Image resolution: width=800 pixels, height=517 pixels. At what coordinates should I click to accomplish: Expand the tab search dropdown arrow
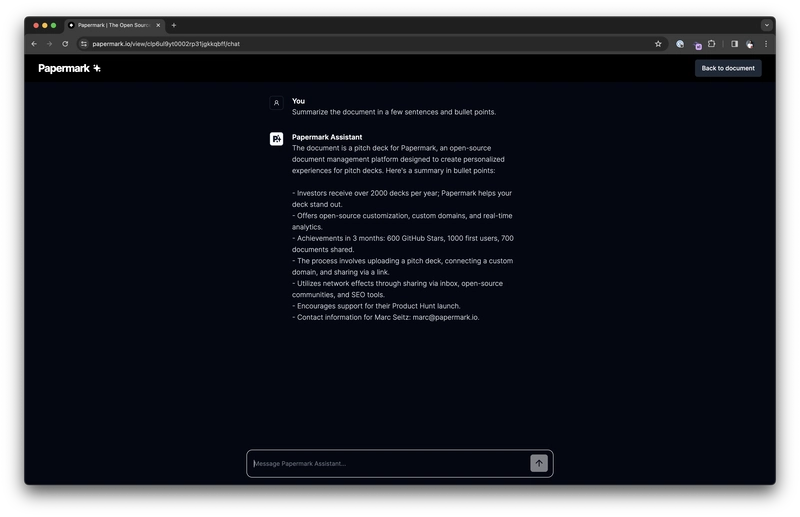click(x=766, y=25)
